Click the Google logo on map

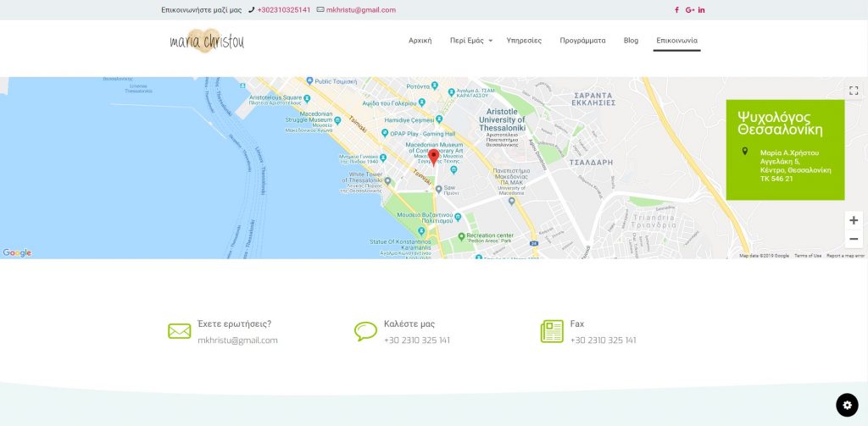click(x=17, y=253)
